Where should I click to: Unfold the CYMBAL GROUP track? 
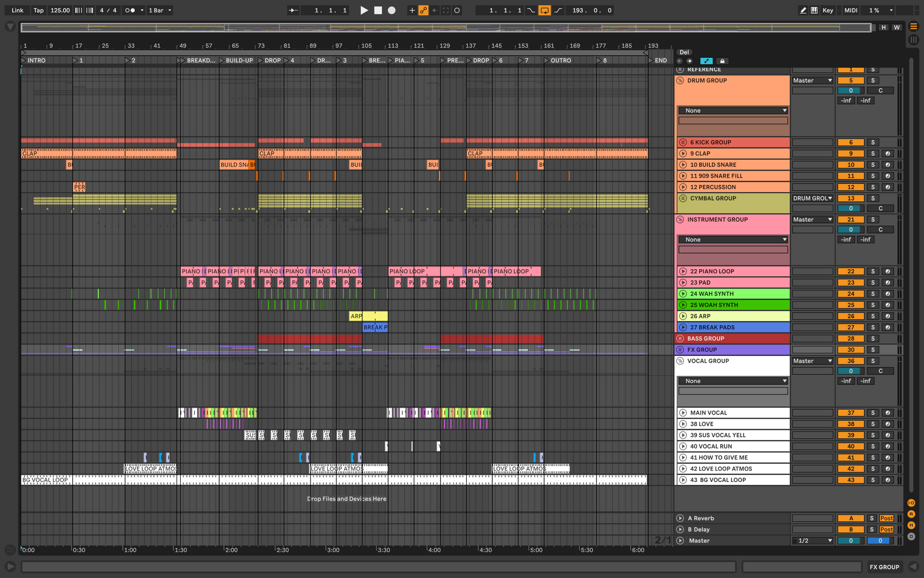(683, 198)
